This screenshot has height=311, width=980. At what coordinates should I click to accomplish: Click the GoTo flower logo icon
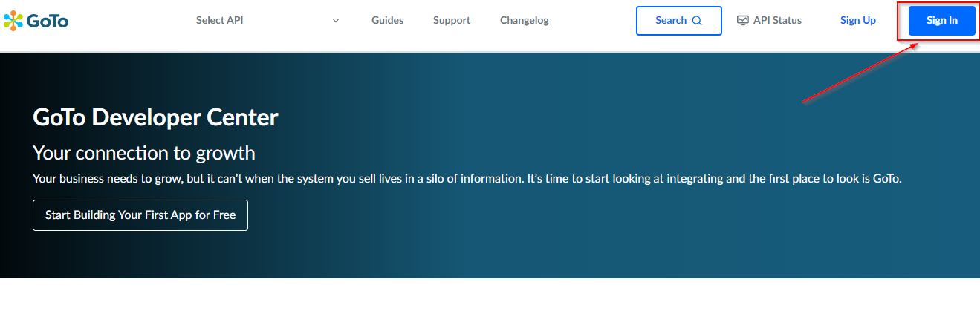pyautogui.click(x=13, y=21)
